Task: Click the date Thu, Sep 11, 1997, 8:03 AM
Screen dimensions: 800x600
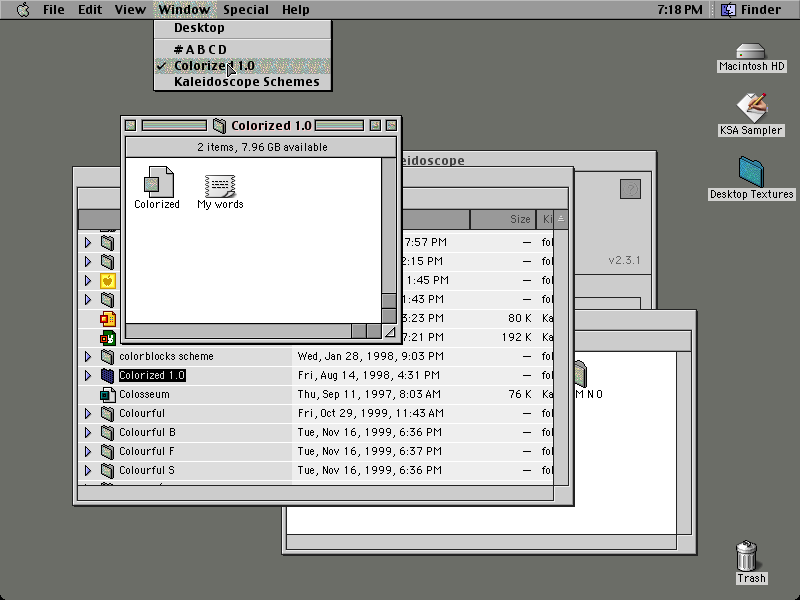Action: pos(369,394)
